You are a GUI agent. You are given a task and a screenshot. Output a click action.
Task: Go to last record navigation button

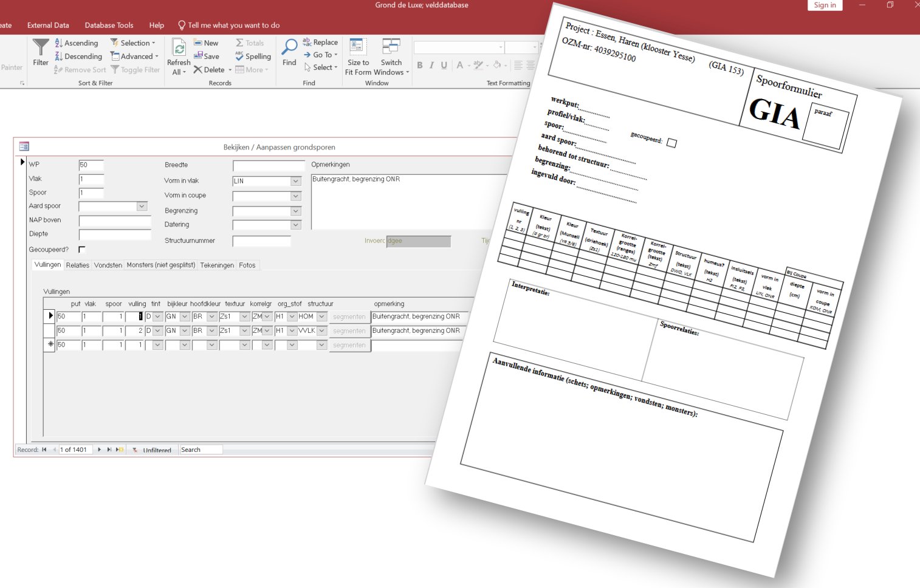(109, 450)
